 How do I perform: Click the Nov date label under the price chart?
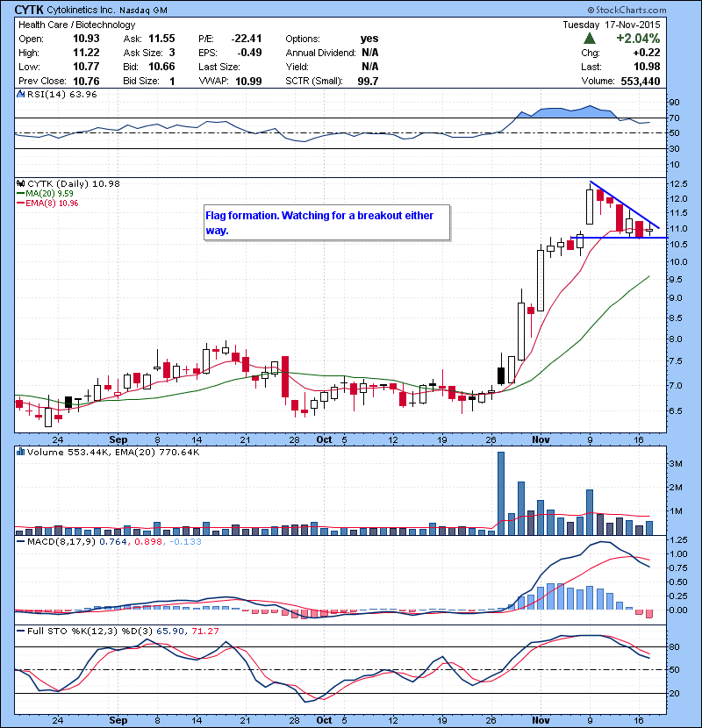[541, 439]
